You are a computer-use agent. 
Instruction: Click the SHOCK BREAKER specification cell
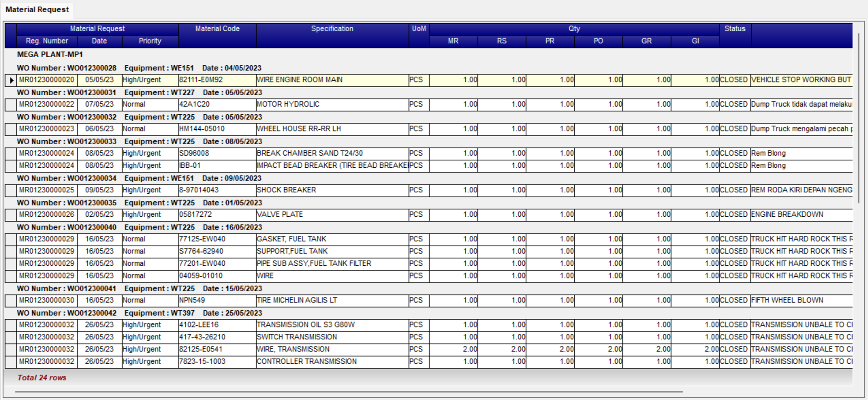pyautogui.click(x=331, y=190)
